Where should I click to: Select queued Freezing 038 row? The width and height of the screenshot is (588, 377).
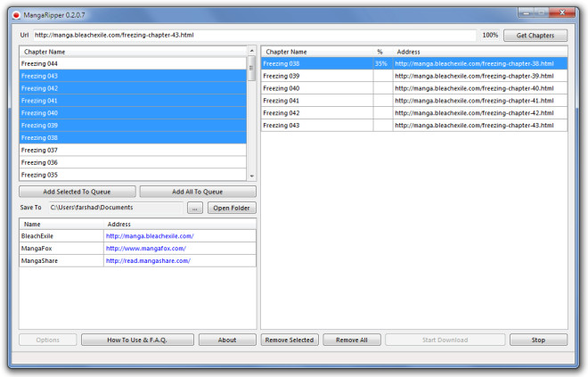(x=414, y=64)
